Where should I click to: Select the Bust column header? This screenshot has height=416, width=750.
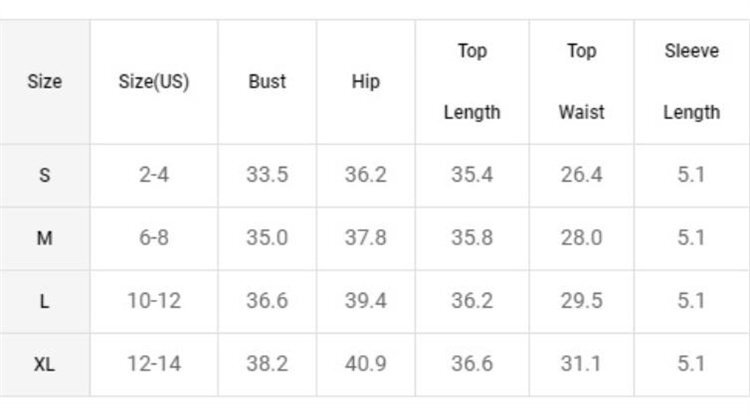click(267, 82)
